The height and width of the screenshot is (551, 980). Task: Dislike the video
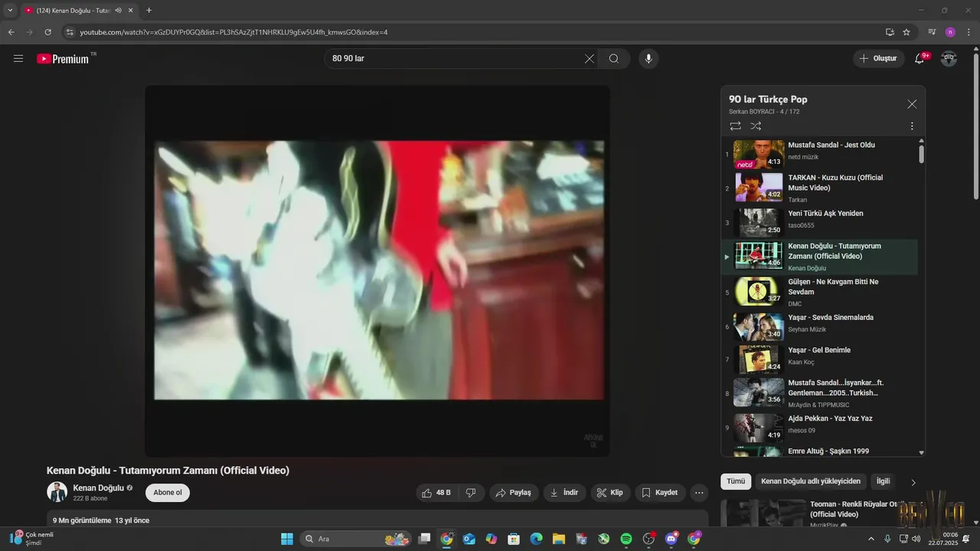click(471, 493)
